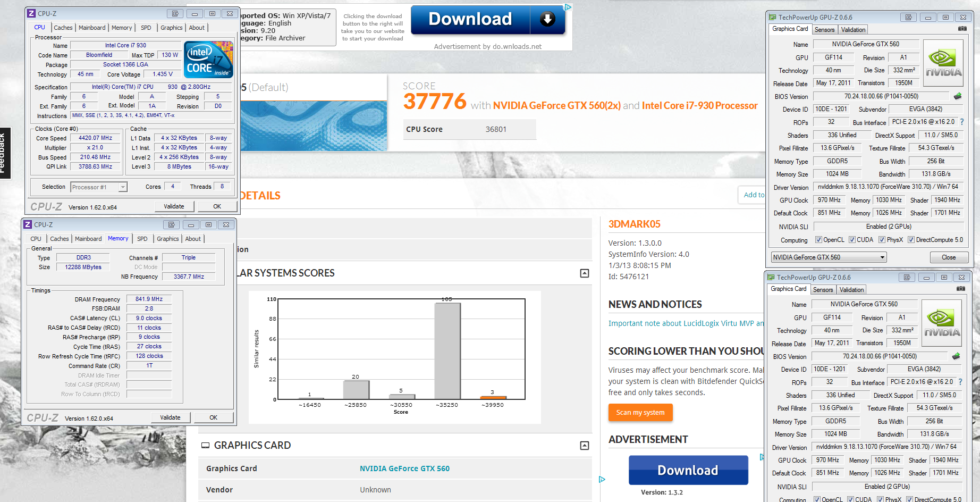This screenshot has height=502, width=980.
Task: Click OK in the CPU-Z memory window
Action: (213, 417)
